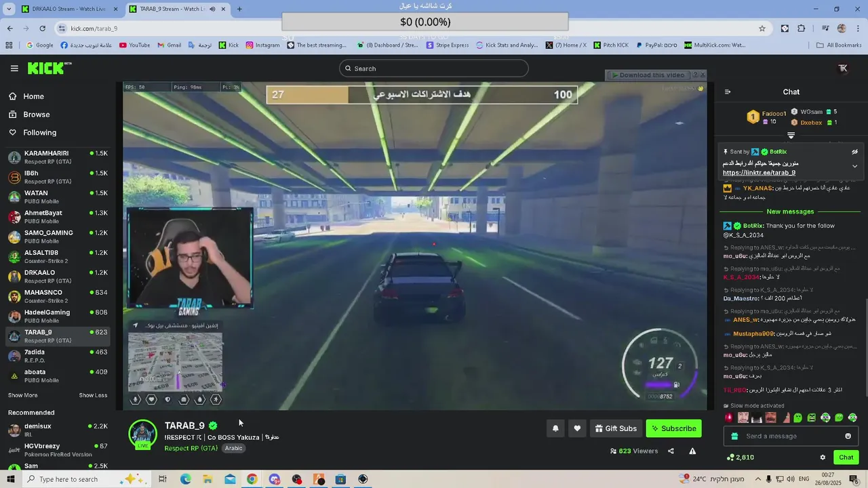Open the Respect RP (GTA) category link
868x488 pixels.
click(191, 449)
